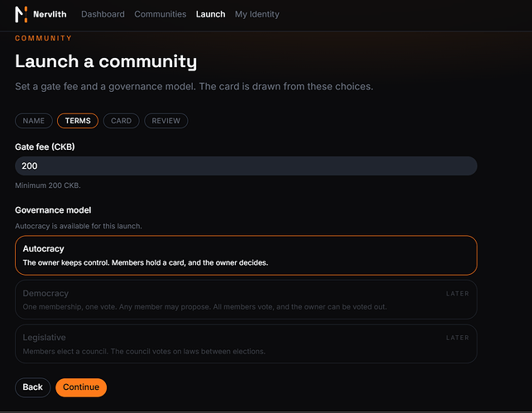Click the "Launch a community" heading
The height and width of the screenshot is (413, 532).
pos(106,62)
